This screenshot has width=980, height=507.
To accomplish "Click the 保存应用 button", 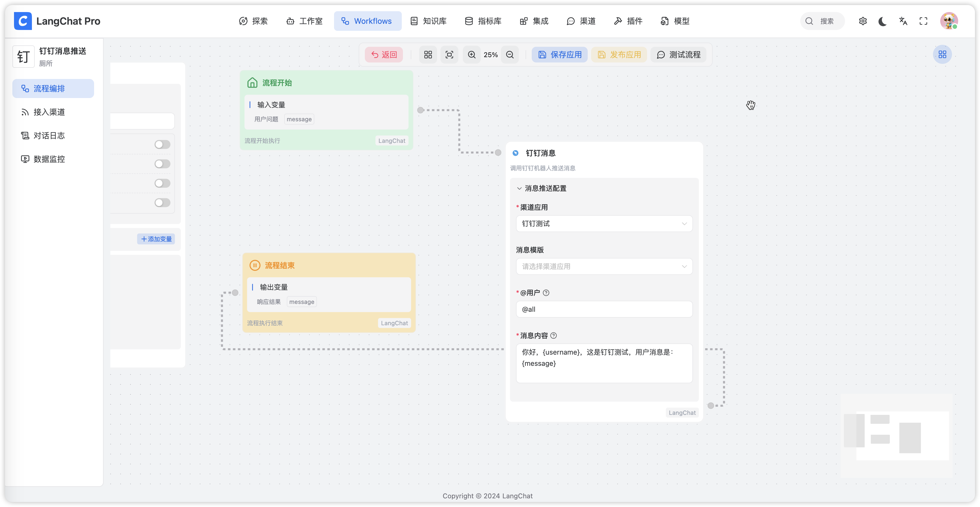I will (x=560, y=55).
